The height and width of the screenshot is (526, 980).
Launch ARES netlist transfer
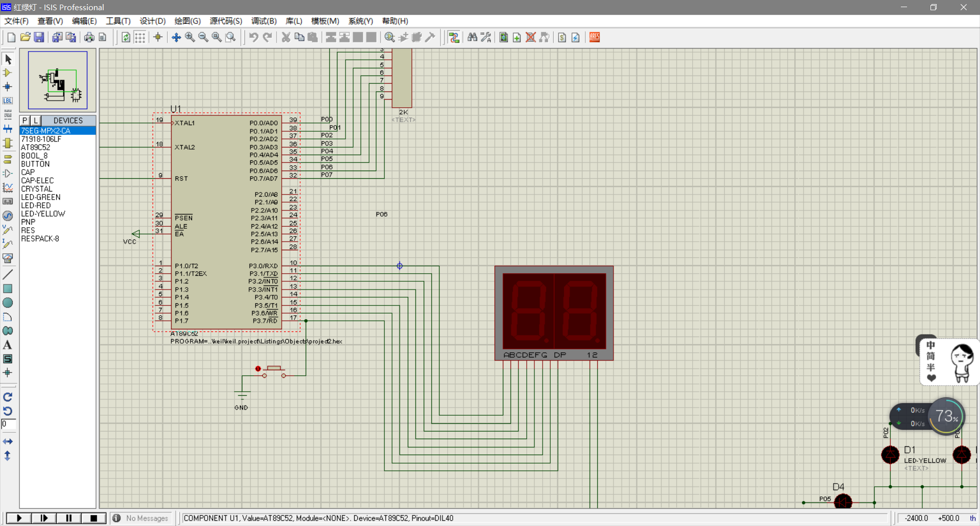tap(595, 37)
